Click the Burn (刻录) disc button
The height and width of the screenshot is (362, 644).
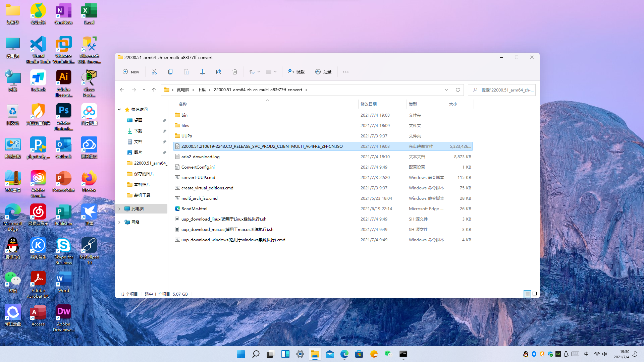click(x=323, y=72)
